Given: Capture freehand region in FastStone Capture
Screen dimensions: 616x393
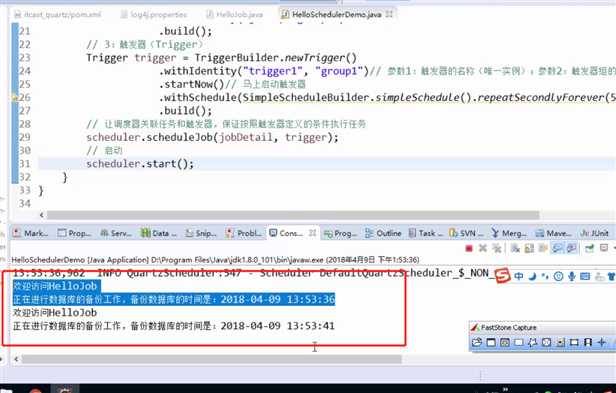Looking at the screenshot, I should pyautogui.click(x=533, y=342).
